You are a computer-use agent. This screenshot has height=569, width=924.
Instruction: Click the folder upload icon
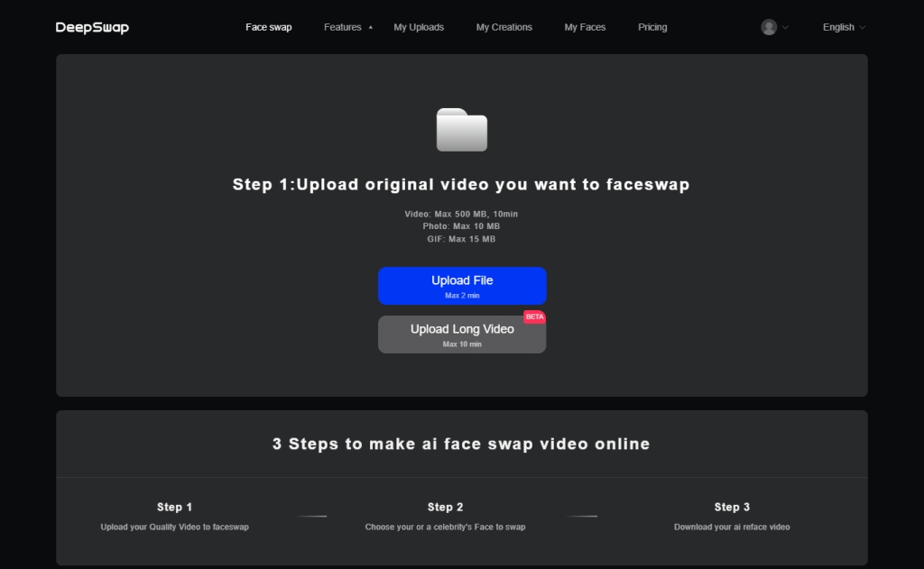(x=461, y=130)
